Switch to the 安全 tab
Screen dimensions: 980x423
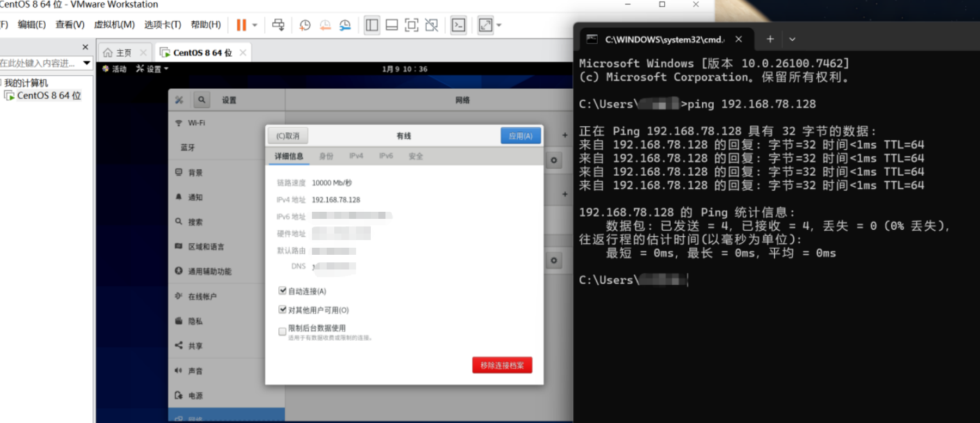[416, 156]
